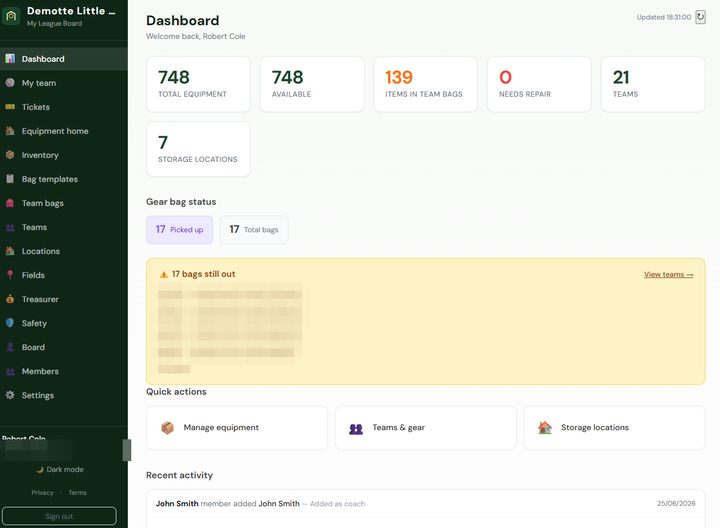The width and height of the screenshot is (720, 528).
Task: Navigate to Fields page
Action: tap(64, 275)
